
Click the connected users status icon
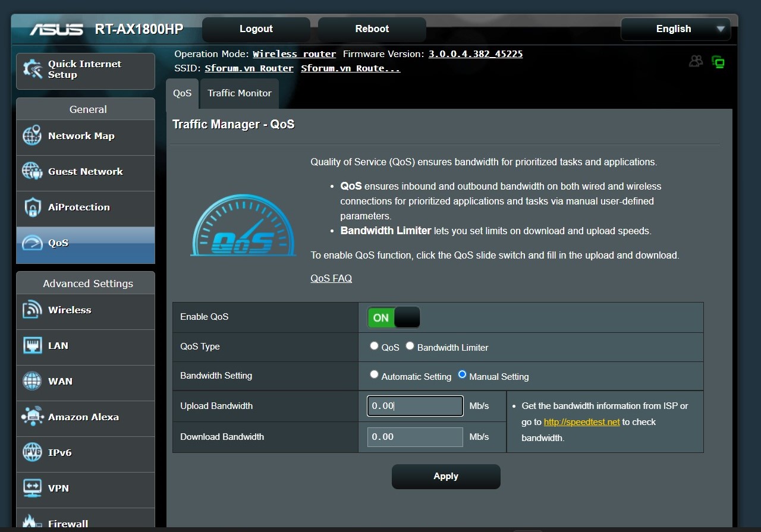696,61
